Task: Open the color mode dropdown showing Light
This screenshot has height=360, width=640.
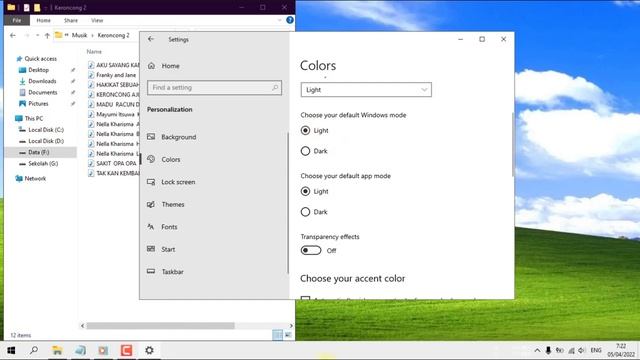Action: click(x=366, y=90)
